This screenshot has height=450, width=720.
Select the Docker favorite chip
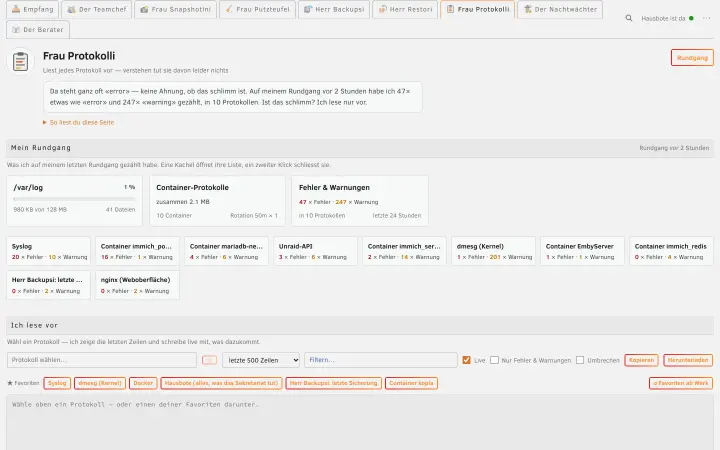tap(143, 383)
